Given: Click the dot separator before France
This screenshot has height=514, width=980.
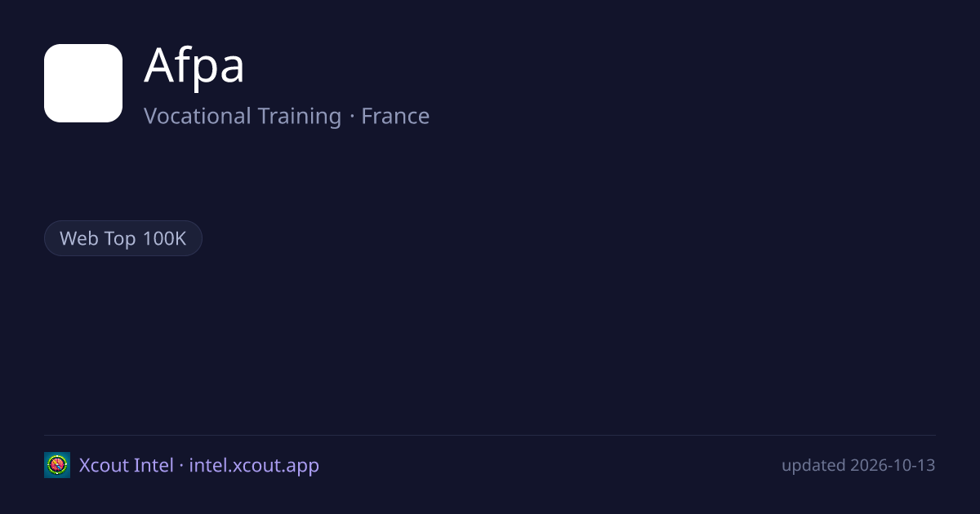Looking at the screenshot, I should click(x=352, y=117).
